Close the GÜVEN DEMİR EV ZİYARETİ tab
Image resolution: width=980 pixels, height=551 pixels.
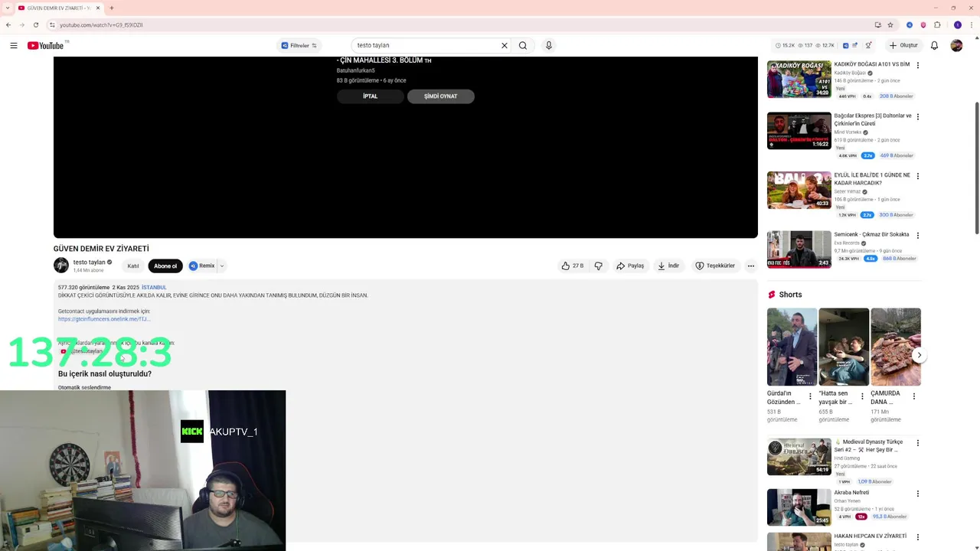click(x=96, y=8)
